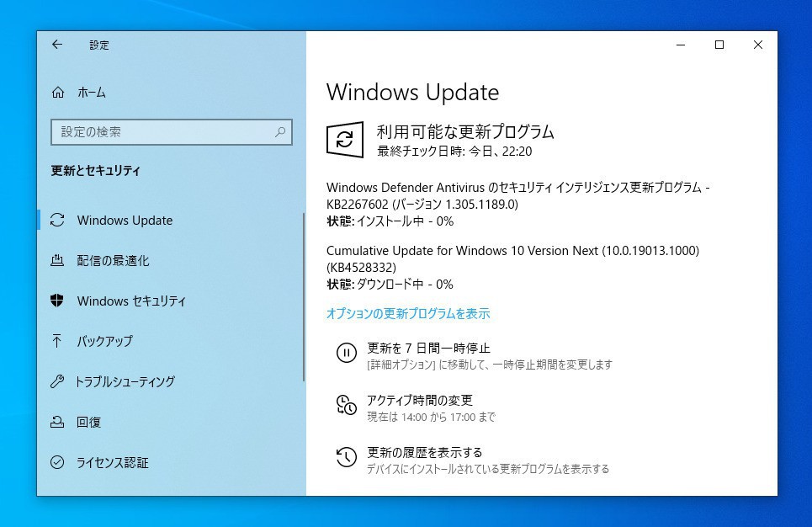Screen dimensions: 812x527
Task: Click the 回復 recovery icon
Action: click(x=57, y=422)
